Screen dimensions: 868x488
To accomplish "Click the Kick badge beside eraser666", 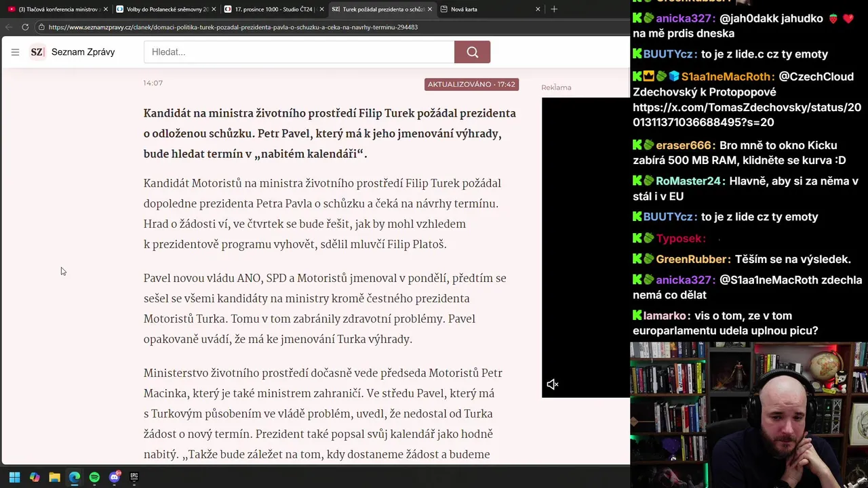I will (637, 145).
